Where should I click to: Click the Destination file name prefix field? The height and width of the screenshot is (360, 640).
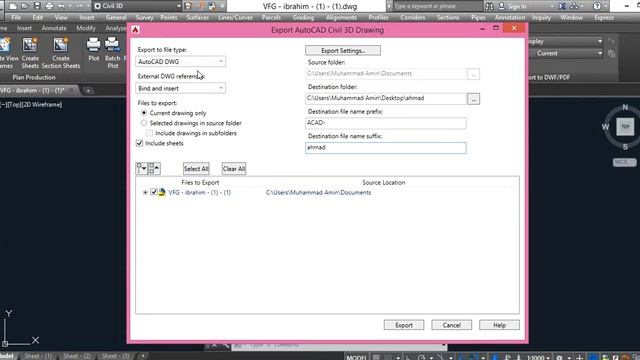[386, 123]
